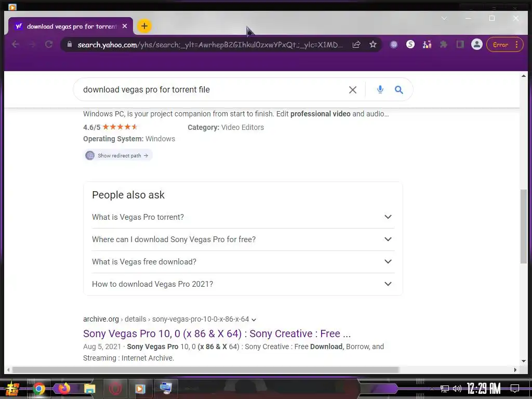Open the chart-like extension icon in toolbar
This screenshot has height=399, width=532.
tap(427, 45)
